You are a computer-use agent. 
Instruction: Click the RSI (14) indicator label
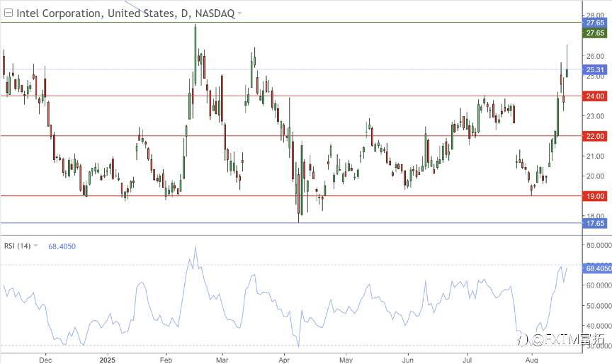coord(17,246)
